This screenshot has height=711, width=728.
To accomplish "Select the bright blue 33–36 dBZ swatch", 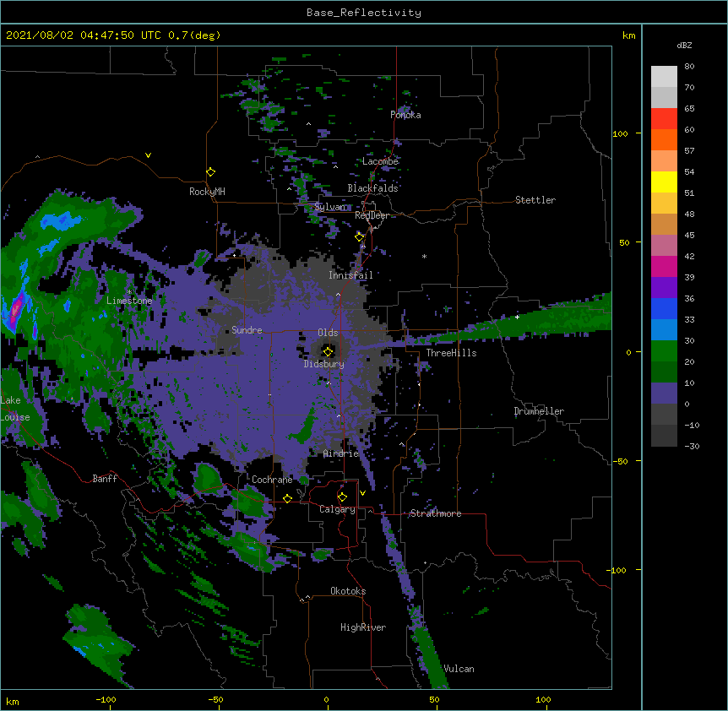I will (664, 308).
